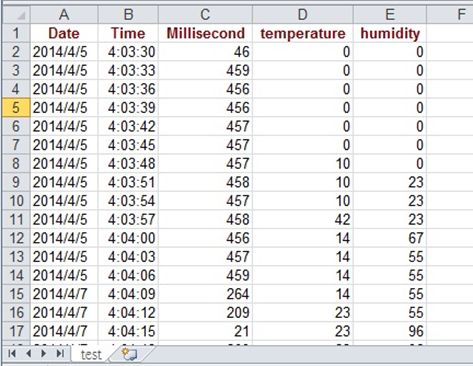Select column A header
Image resolution: width=473 pixels, height=366 pixels.
pos(64,15)
